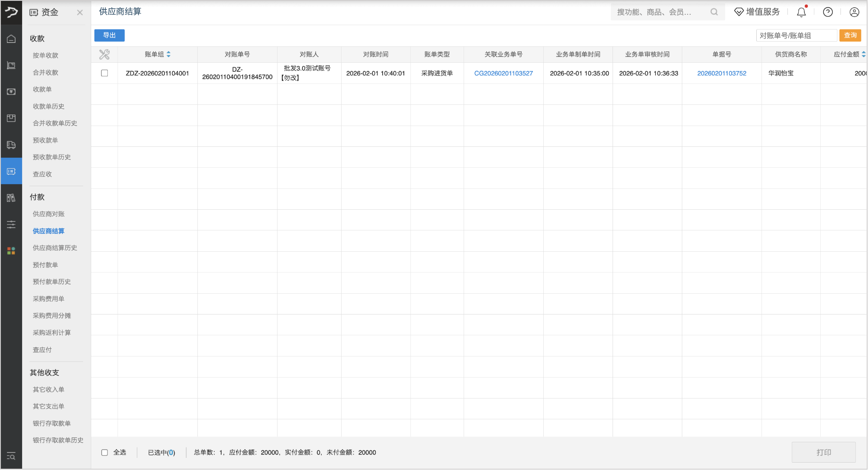Check the row checkbox for ZDZ-20260201104001
The image size is (868, 470).
[104, 73]
